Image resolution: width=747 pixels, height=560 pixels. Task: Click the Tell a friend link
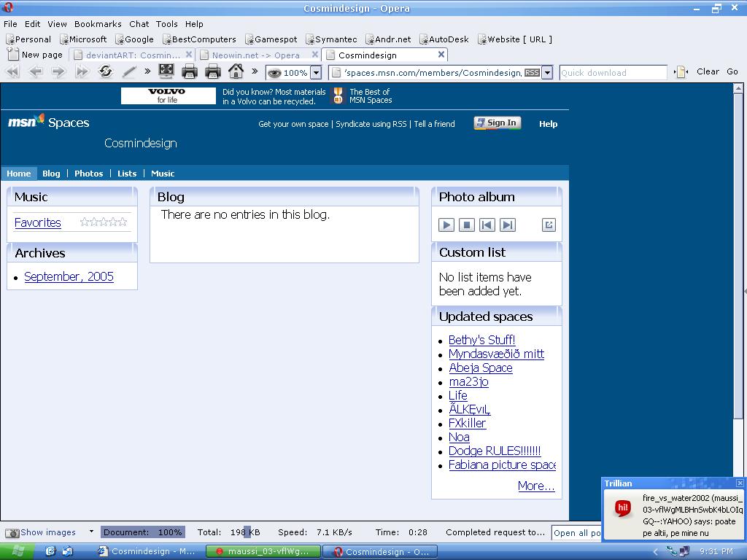pyautogui.click(x=435, y=124)
